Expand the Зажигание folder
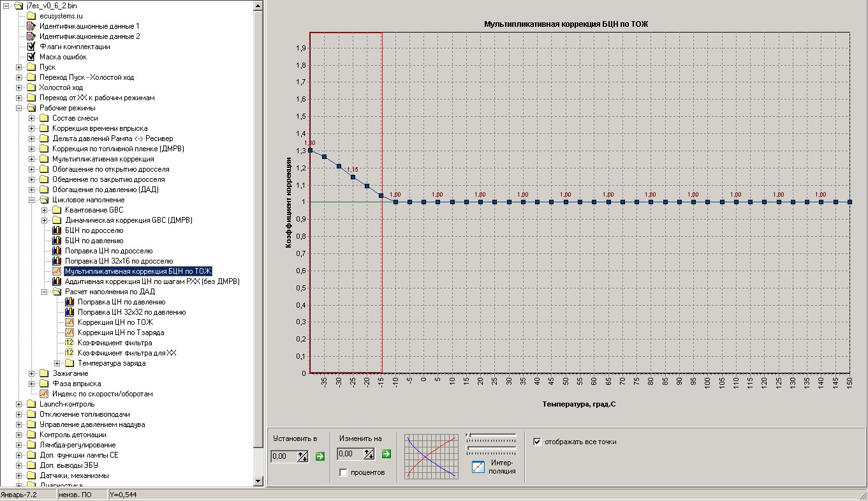The width and height of the screenshot is (868, 501). [31, 373]
